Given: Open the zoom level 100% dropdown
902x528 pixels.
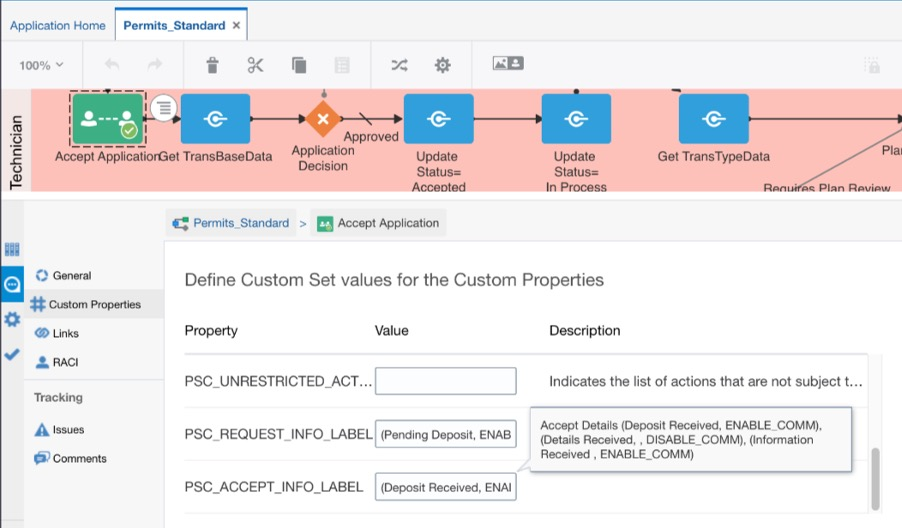Looking at the screenshot, I should [41, 65].
